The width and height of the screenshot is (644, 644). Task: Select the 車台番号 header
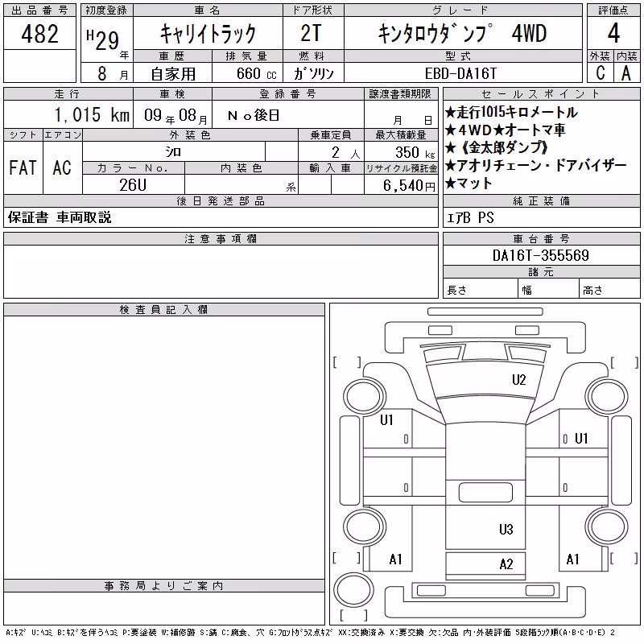point(541,238)
